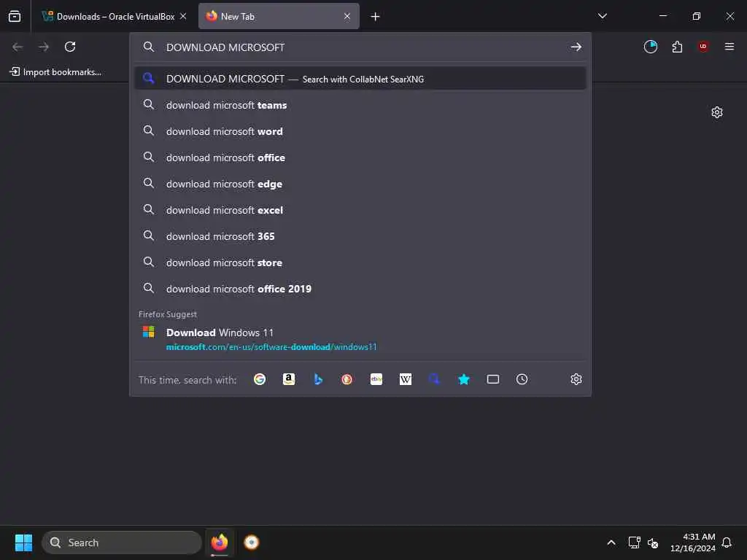
Task: List all tabs dropdown chevron
Action: point(602,16)
